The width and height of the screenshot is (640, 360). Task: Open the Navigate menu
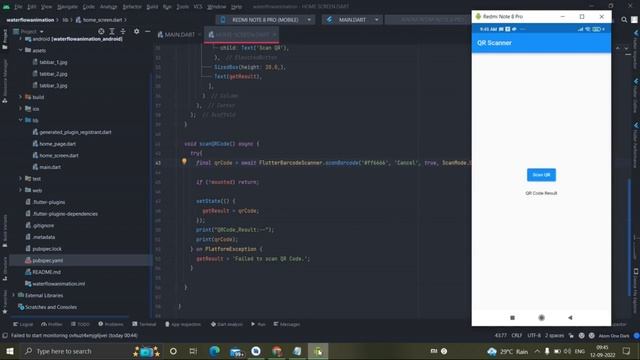click(67, 7)
